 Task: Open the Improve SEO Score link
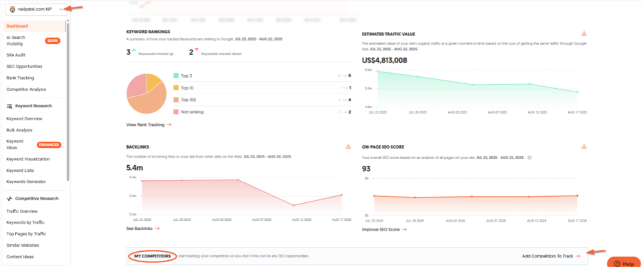[384, 230]
